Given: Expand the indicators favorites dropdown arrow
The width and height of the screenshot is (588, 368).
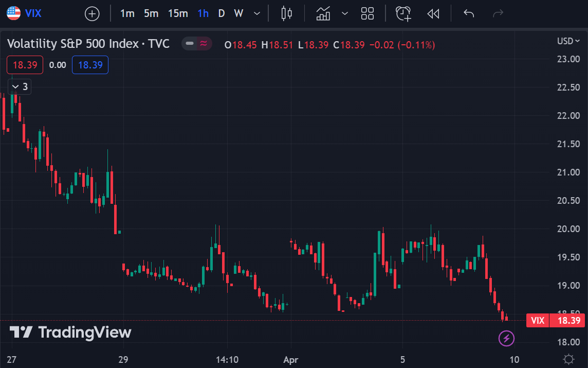Looking at the screenshot, I should click(x=344, y=13).
